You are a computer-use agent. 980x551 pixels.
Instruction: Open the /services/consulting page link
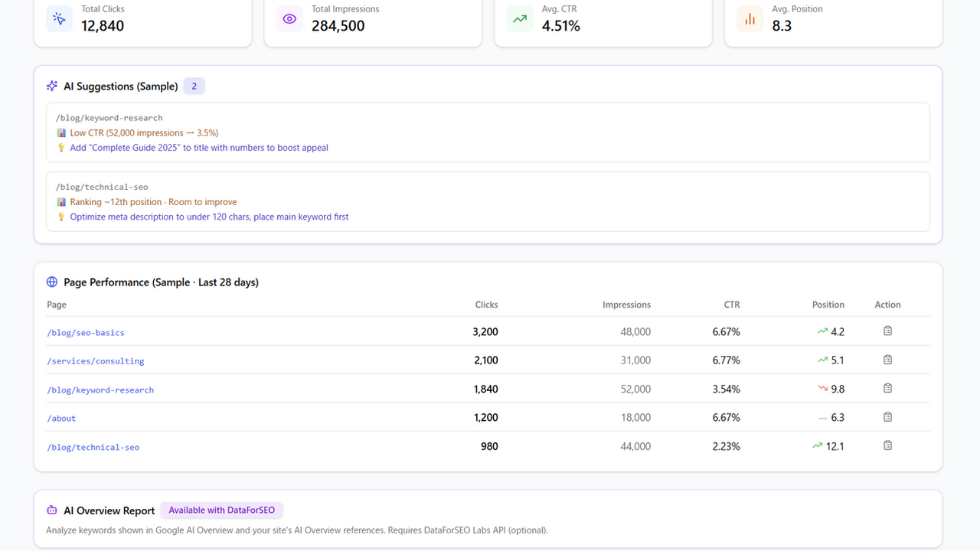tap(96, 361)
